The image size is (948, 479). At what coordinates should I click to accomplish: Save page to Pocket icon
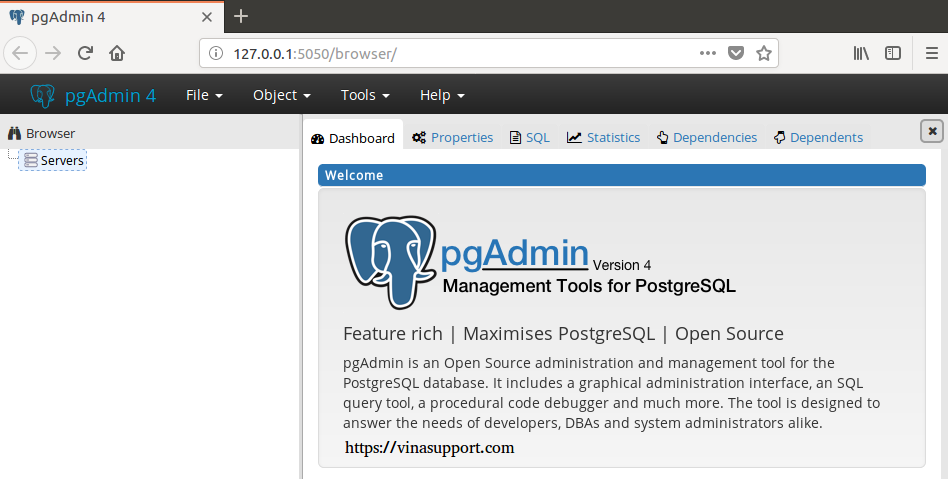[736, 53]
